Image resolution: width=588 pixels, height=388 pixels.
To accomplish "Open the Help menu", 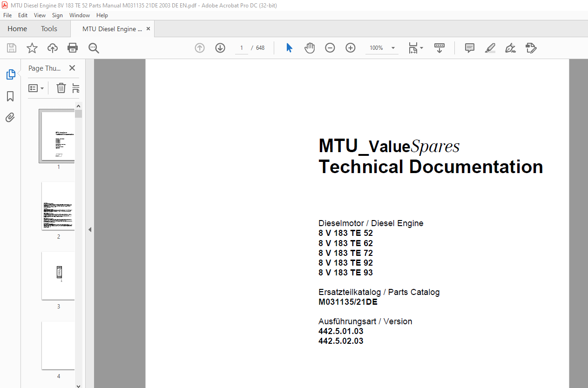I will 102,15.
